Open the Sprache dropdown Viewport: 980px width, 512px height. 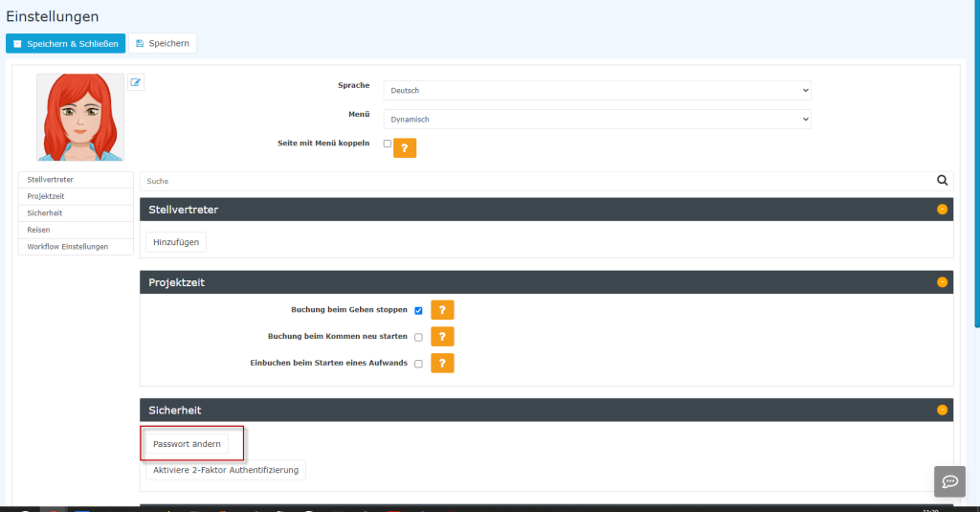(x=596, y=91)
